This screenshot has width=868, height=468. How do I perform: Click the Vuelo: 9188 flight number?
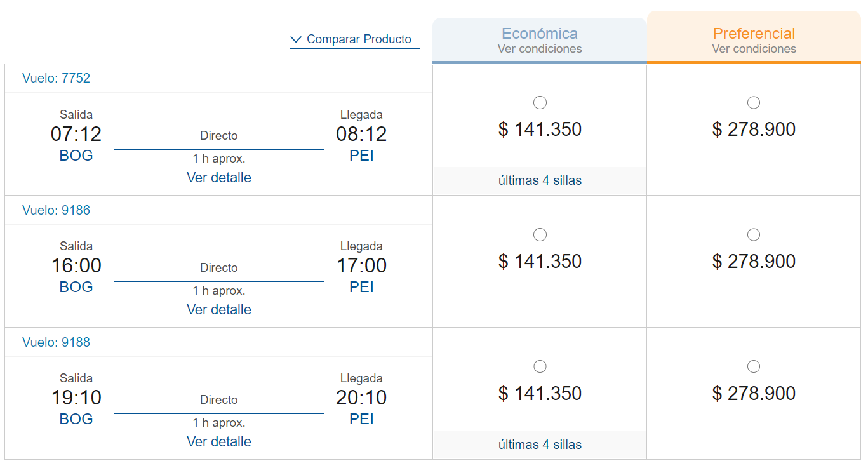[56, 342]
